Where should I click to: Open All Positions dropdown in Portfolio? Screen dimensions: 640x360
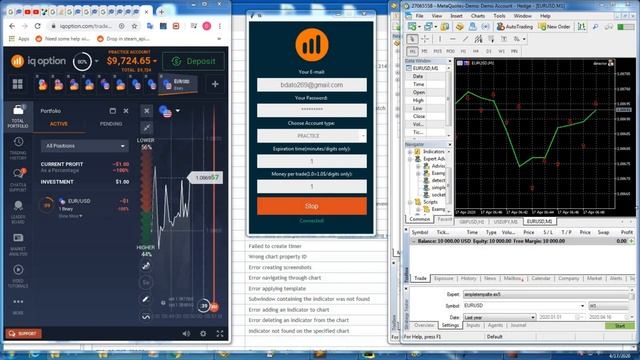point(84,146)
